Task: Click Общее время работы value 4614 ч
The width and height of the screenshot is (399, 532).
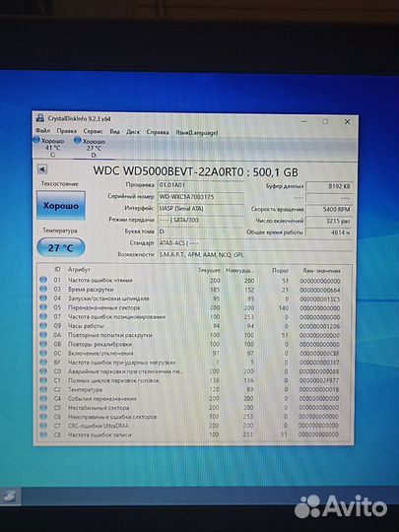Action: pos(329,233)
